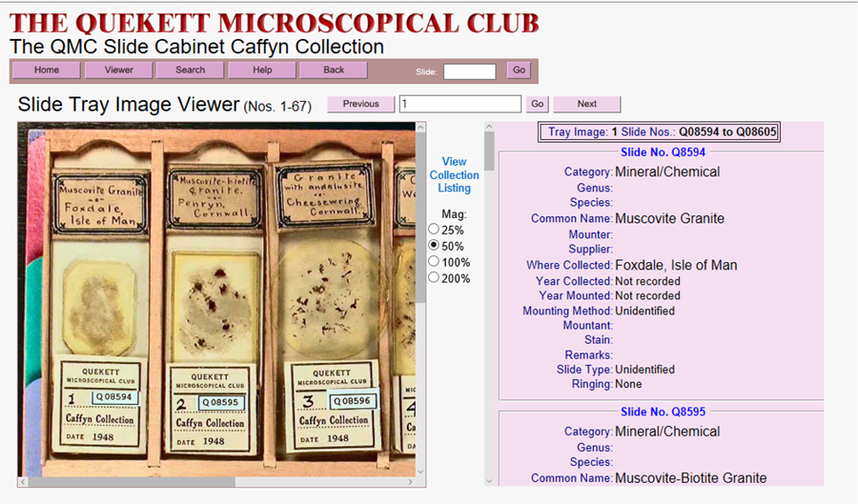Viewport: 858px width, 504px height.
Task: Click the tray image scroll-left arrow
Action: 23,482
